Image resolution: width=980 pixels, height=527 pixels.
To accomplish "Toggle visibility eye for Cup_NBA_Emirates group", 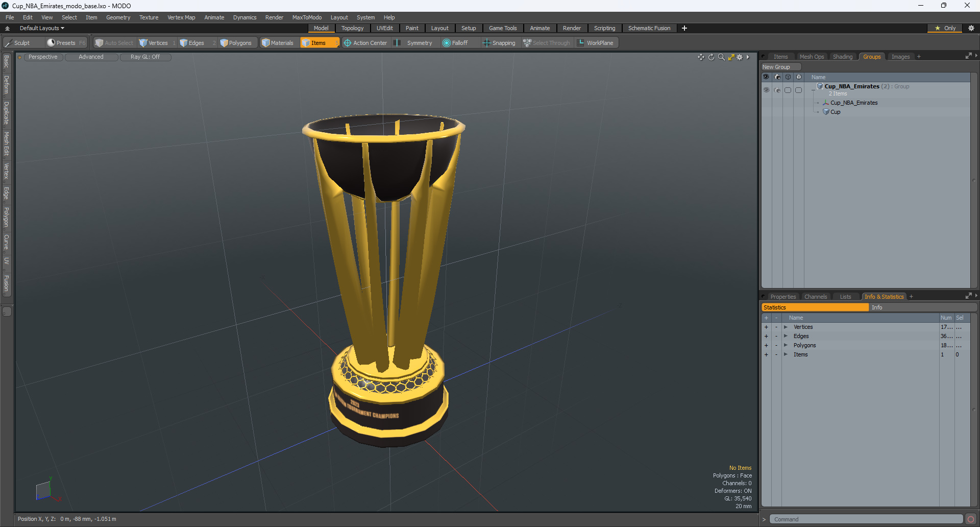I will point(766,90).
